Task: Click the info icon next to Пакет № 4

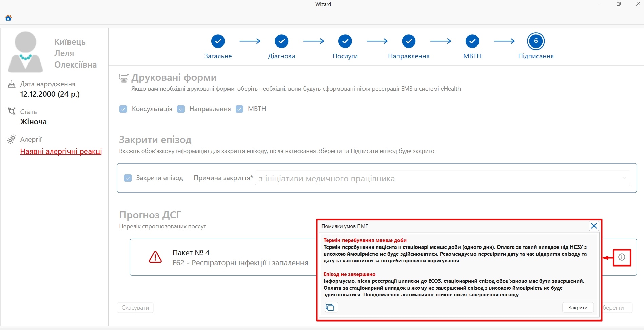Action: pyautogui.click(x=622, y=257)
